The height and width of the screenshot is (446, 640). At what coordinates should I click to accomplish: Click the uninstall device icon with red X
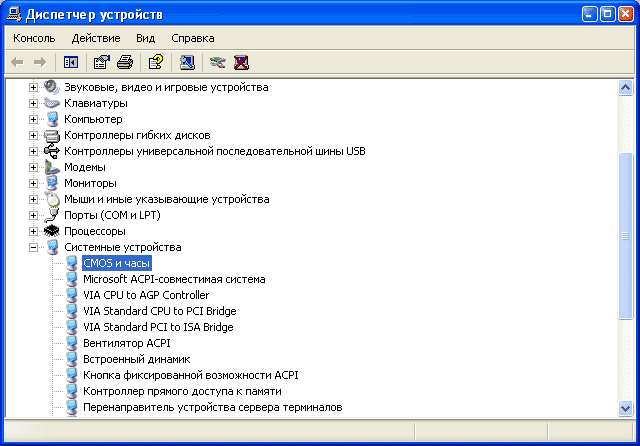point(240,62)
